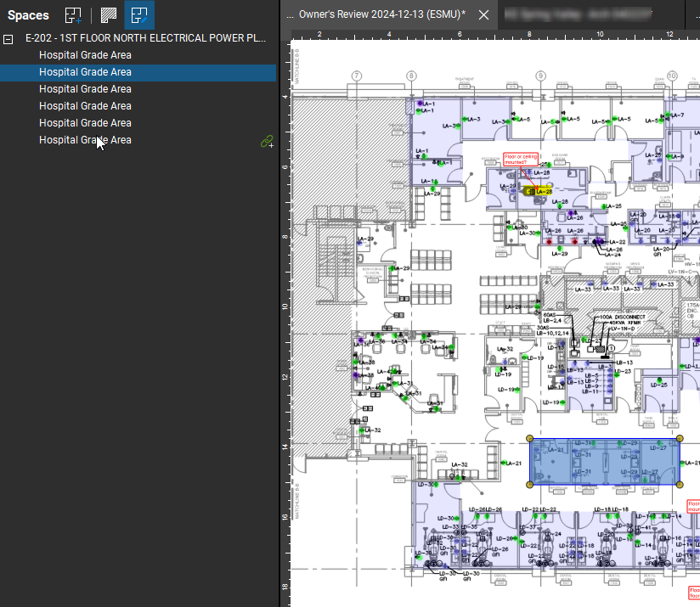700x607 pixels.
Task: Collapse the E-202 sheet tree node
Action: (x=8, y=39)
